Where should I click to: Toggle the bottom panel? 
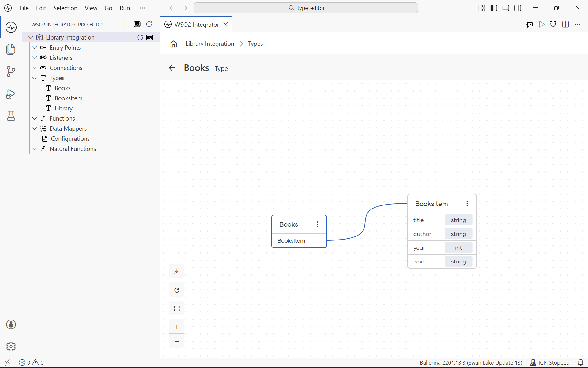[x=506, y=8]
